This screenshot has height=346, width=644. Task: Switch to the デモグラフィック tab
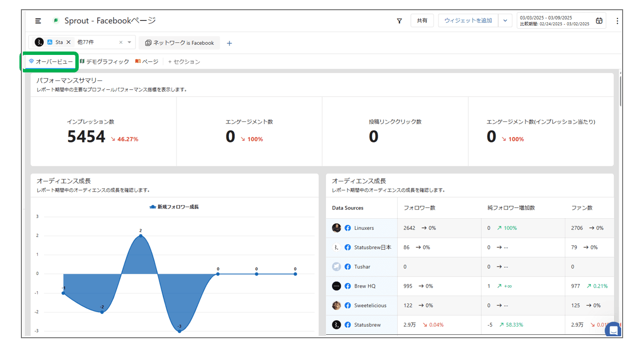[x=104, y=62]
